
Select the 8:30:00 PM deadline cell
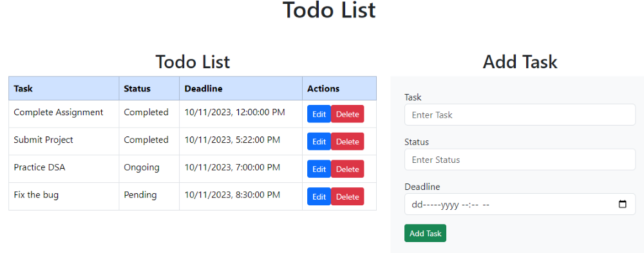241,196
